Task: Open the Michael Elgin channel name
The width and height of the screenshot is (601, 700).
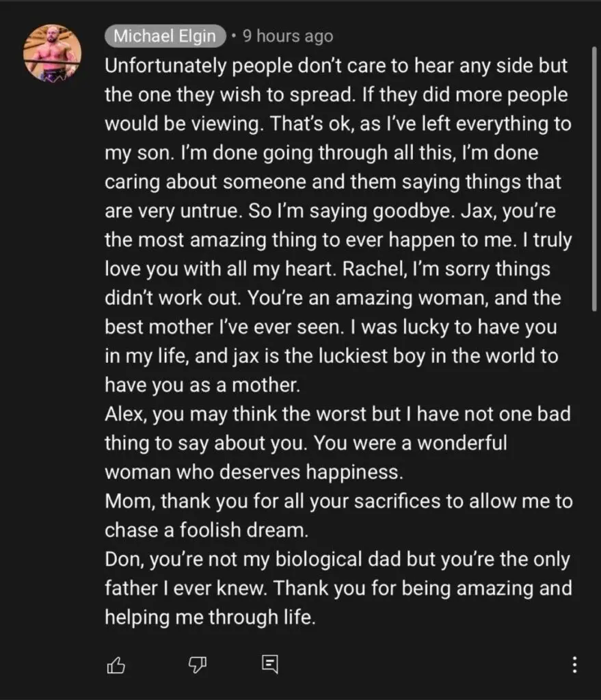Action: tap(165, 36)
